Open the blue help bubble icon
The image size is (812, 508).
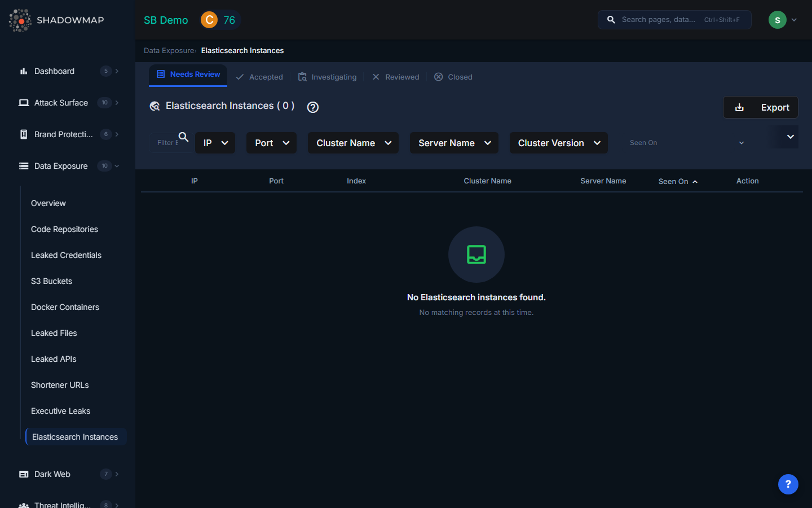click(x=788, y=484)
